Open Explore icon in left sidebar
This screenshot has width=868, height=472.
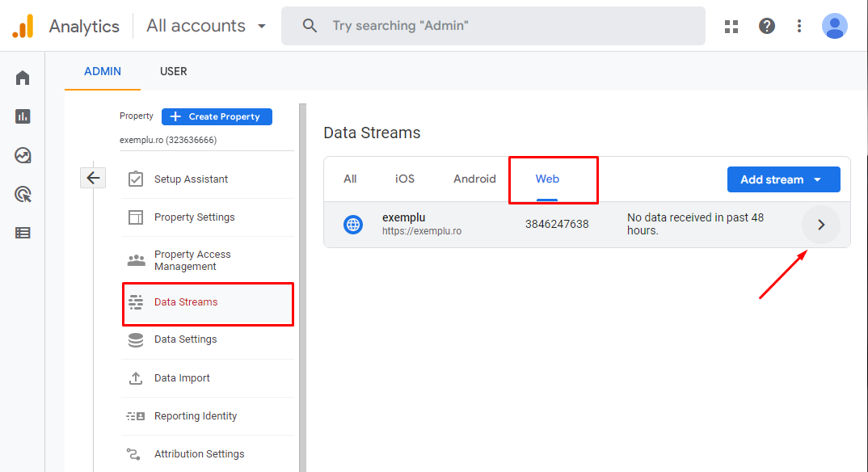click(23, 155)
